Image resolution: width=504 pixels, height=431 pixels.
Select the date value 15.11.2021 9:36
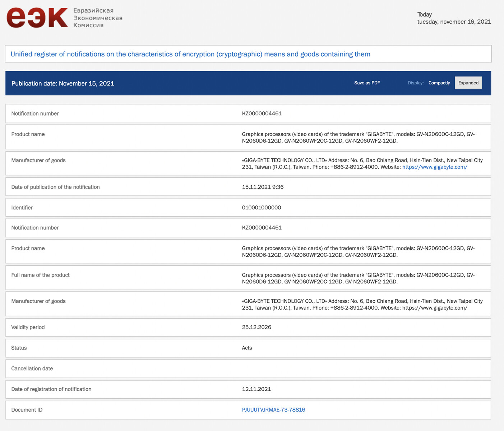point(263,187)
